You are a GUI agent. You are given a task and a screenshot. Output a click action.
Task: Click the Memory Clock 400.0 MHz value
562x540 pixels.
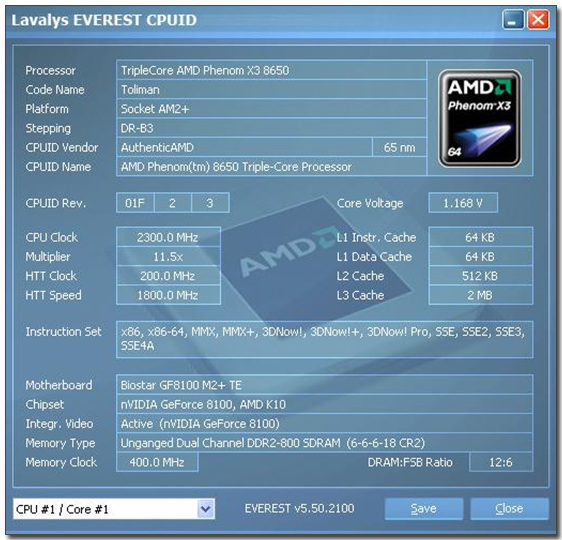coord(157,462)
